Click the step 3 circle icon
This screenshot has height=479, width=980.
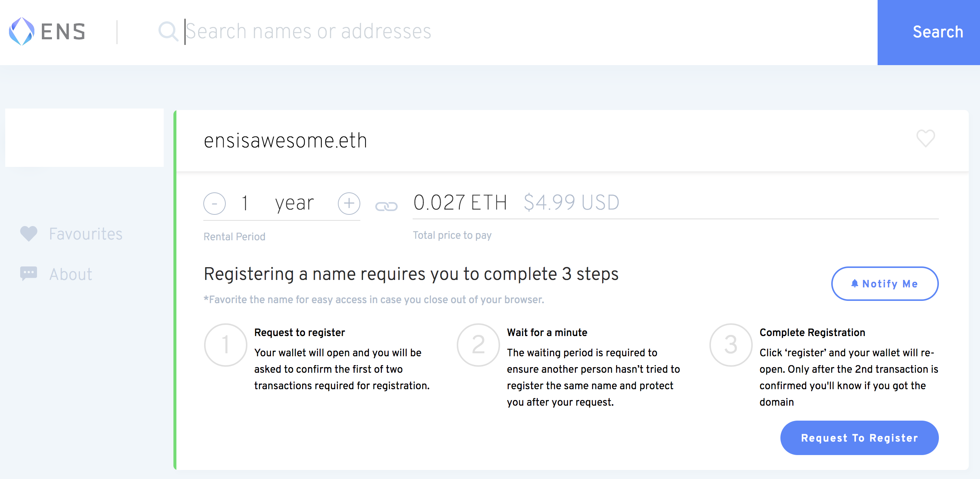pos(731,345)
